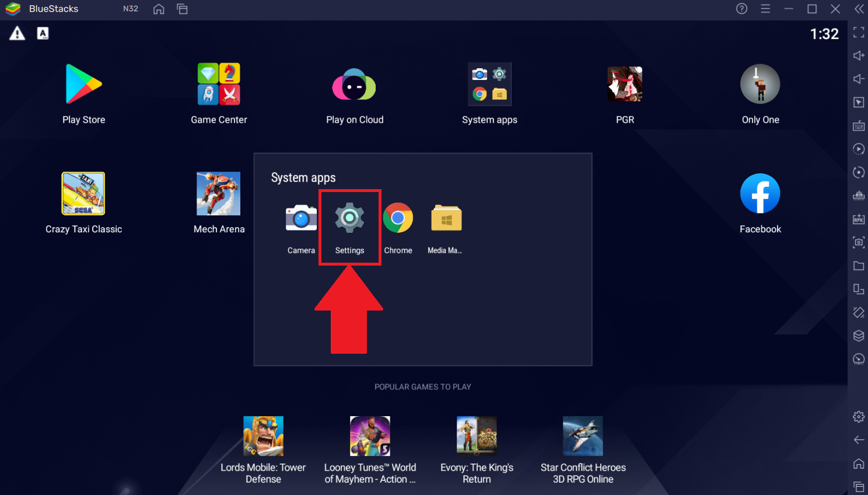Take a screenshot from the sidebar
The image size is (868, 495).
[x=859, y=242]
